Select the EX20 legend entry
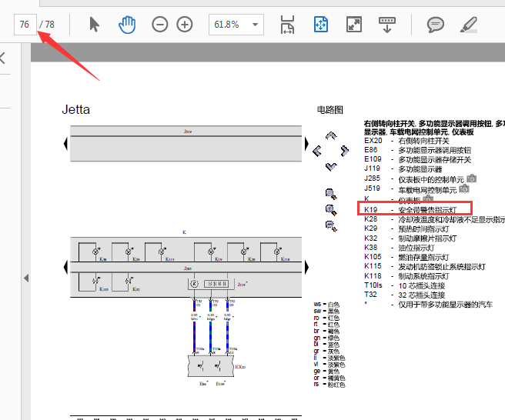Image resolution: width=505 pixels, height=420 pixels. click(x=406, y=141)
